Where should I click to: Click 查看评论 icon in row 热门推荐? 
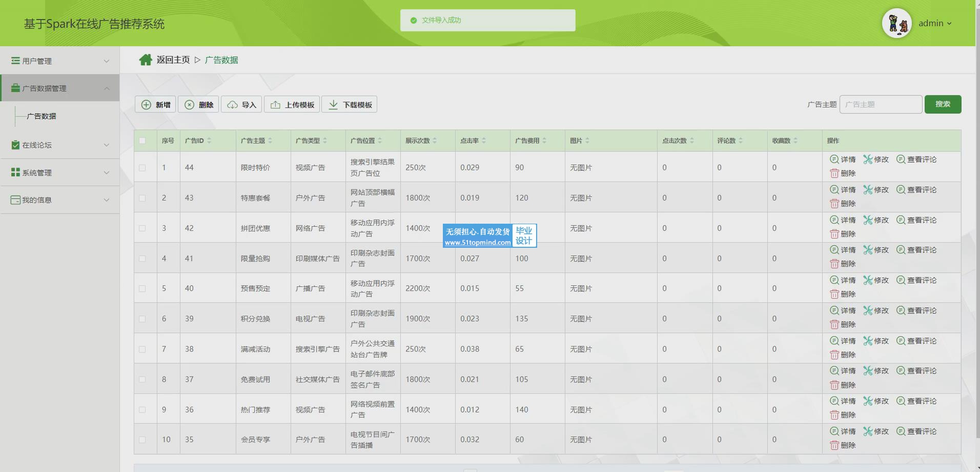pos(901,401)
